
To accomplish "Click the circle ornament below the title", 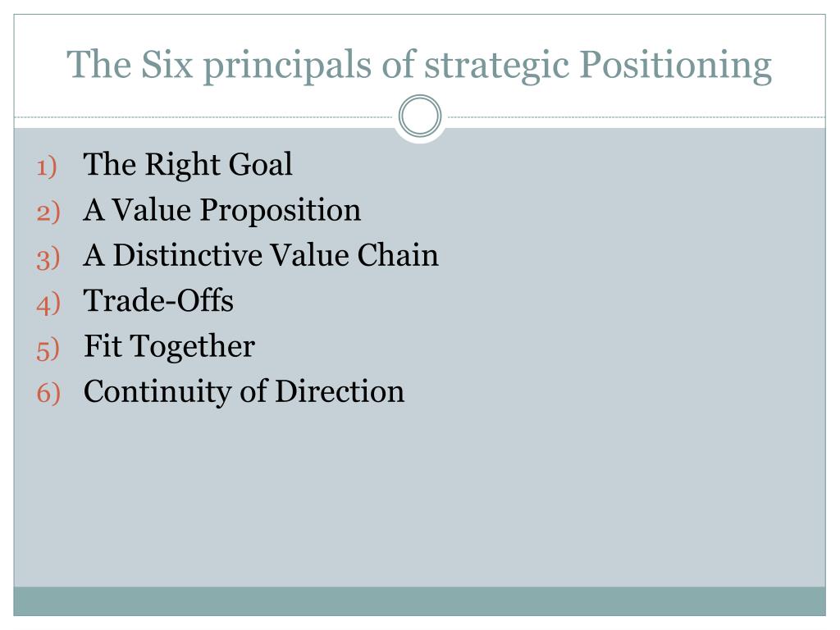I will pos(420,116).
